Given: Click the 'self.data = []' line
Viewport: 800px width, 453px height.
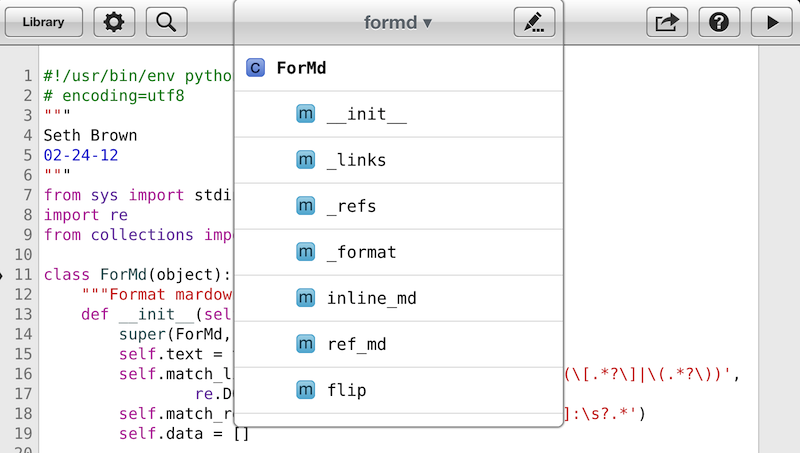Looking at the screenshot, I should click(184, 434).
